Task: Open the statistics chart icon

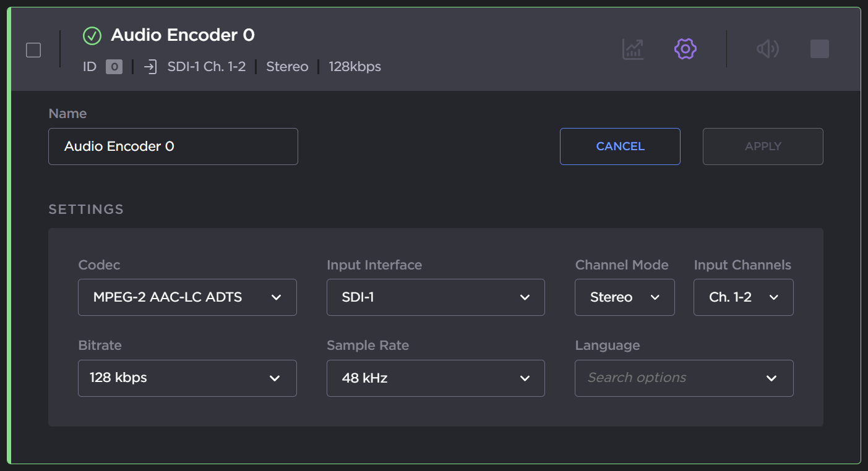Action: [x=633, y=49]
